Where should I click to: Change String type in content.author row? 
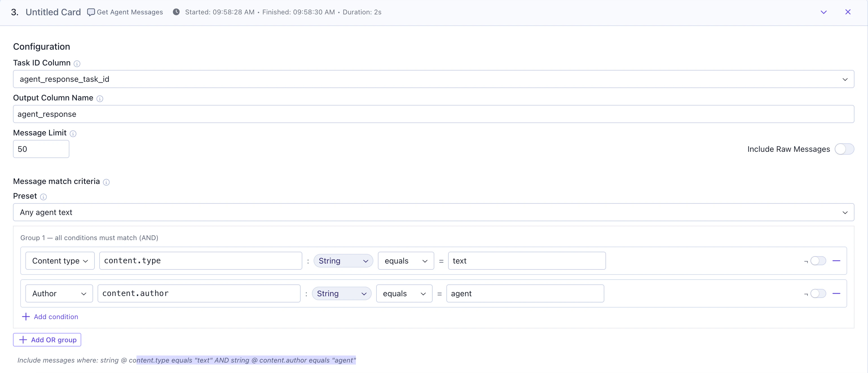(341, 293)
